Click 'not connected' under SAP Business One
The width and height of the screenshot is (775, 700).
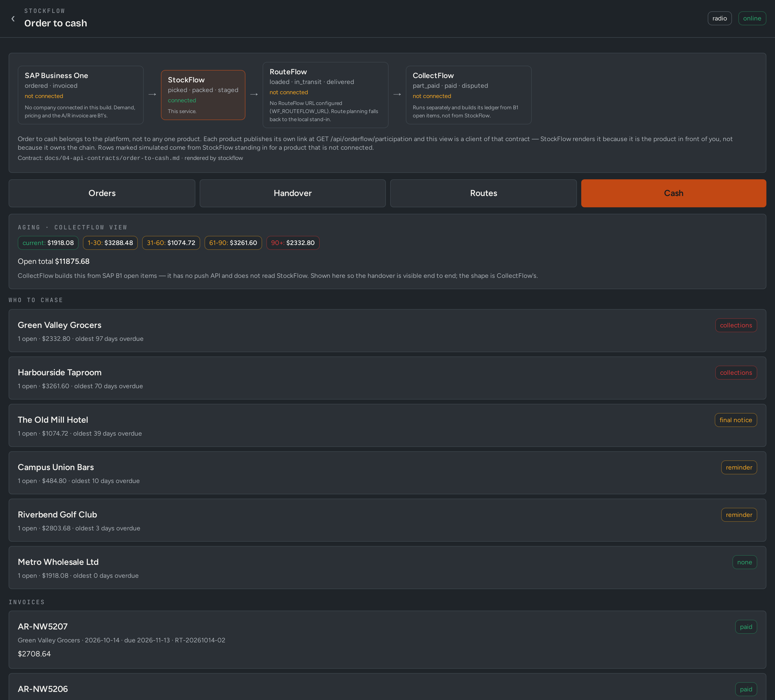point(44,96)
